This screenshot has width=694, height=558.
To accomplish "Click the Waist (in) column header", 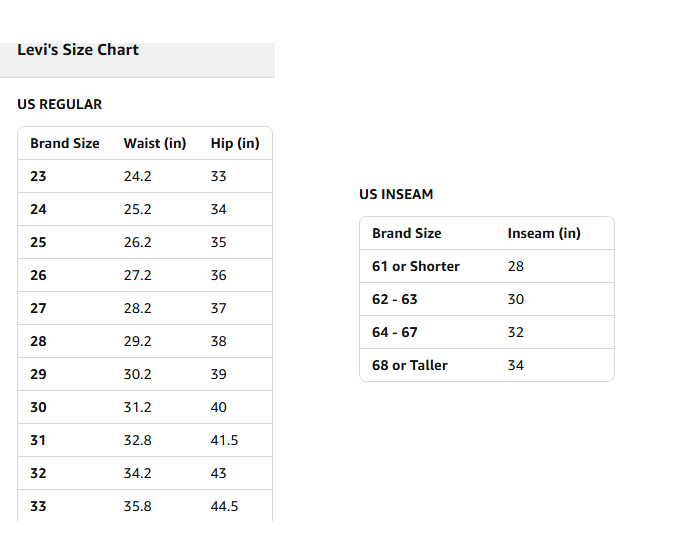I will click(x=155, y=143).
